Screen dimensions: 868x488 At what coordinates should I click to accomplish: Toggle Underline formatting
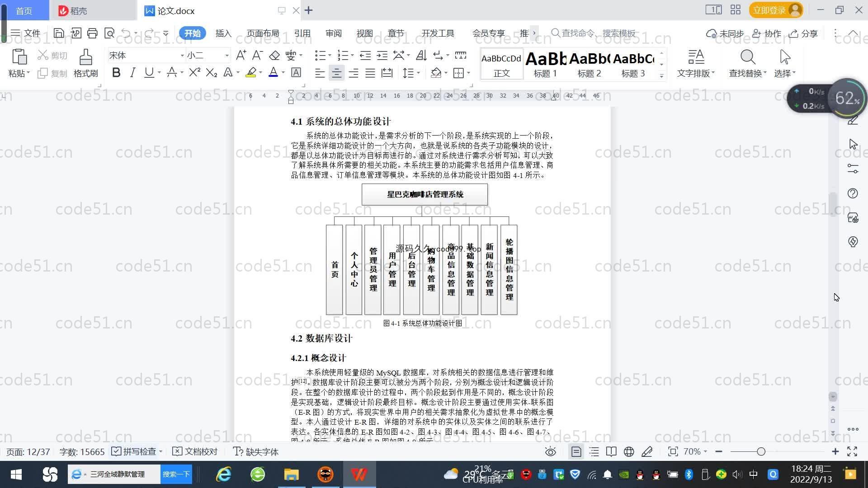click(149, 72)
